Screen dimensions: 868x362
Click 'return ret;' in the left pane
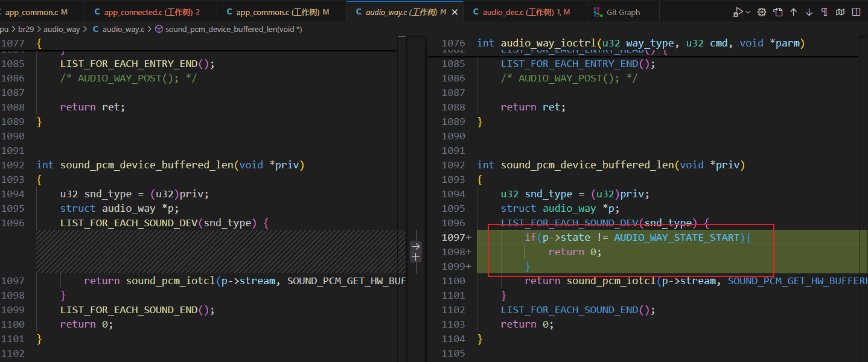pyautogui.click(x=93, y=107)
